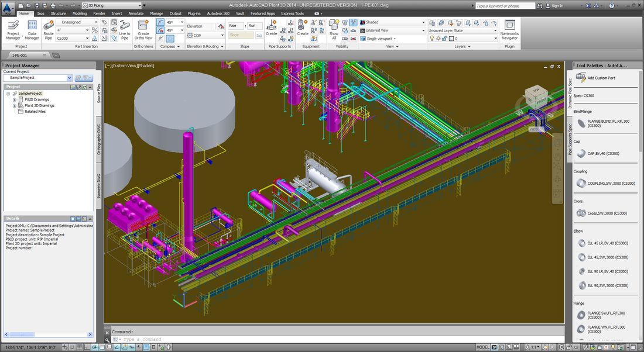Create equipment from the Equipment panel
The image size is (644, 352).
[303, 28]
